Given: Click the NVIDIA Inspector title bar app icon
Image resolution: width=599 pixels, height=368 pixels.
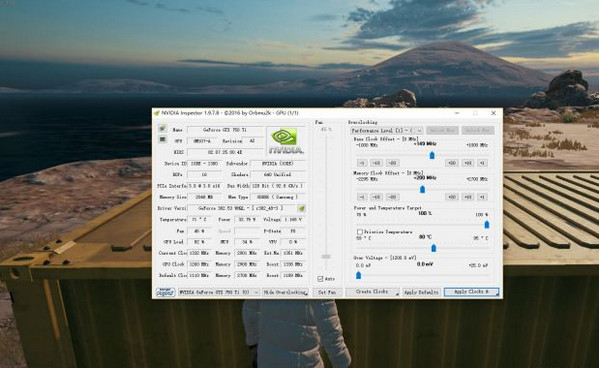Looking at the screenshot, I should pyautogui.click(x=157, y=113).
